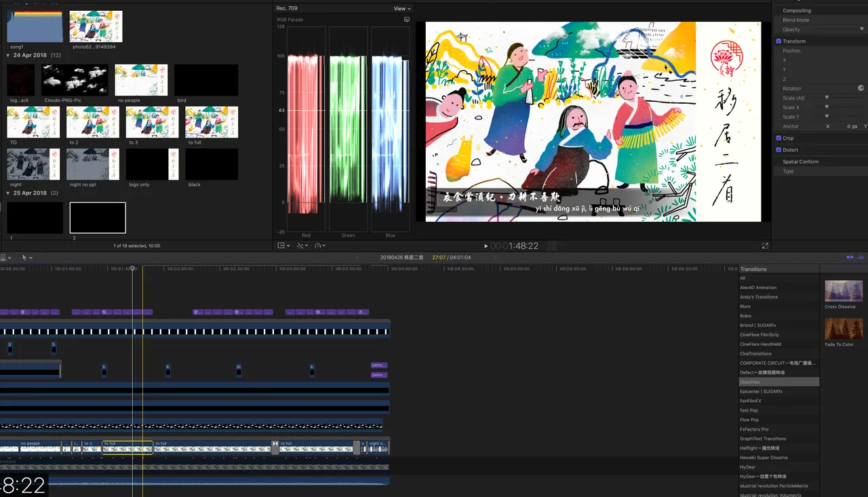Image resolution: width=868 pixels, height=497 pixels.
Task: Uncheck the Crop checkbox
Action: tap(778, 138)
